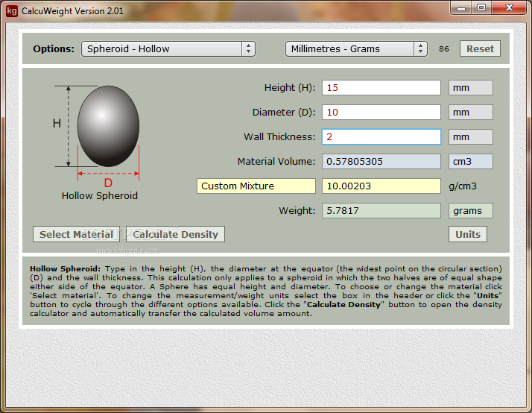Open the Millimetres - Grams units dropdown

(x=356, y=49)
